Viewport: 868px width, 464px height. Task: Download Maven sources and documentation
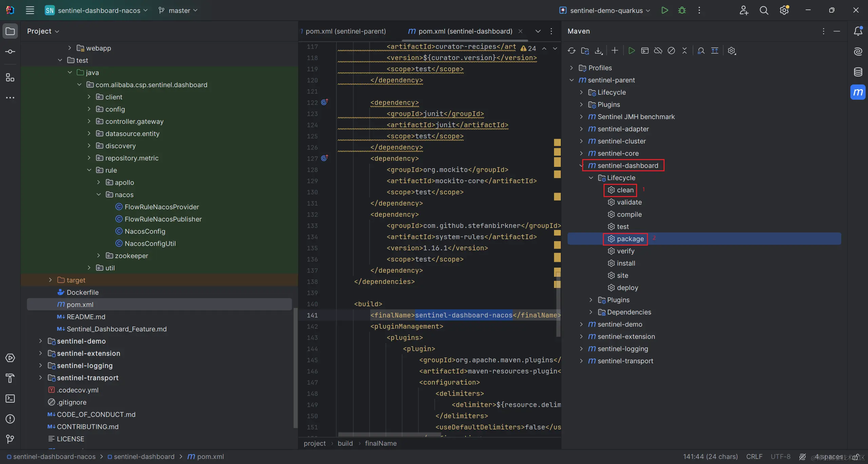[598, 51]
